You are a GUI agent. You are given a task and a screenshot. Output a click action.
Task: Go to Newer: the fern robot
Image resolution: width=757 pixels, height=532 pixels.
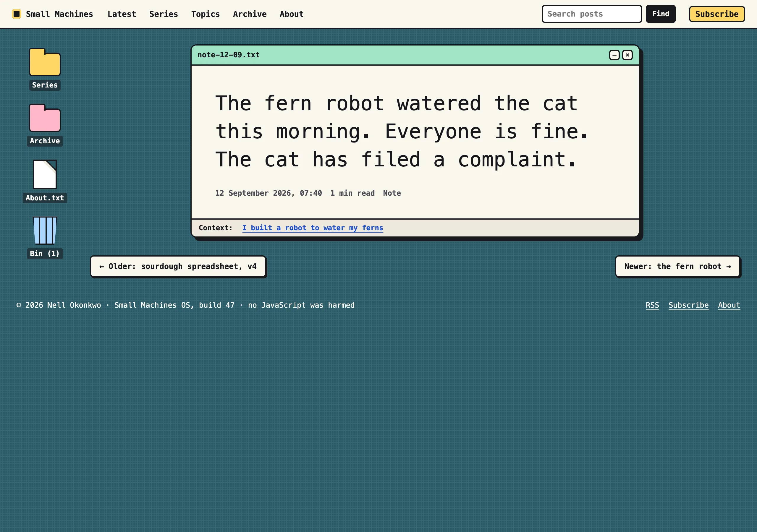677,266
